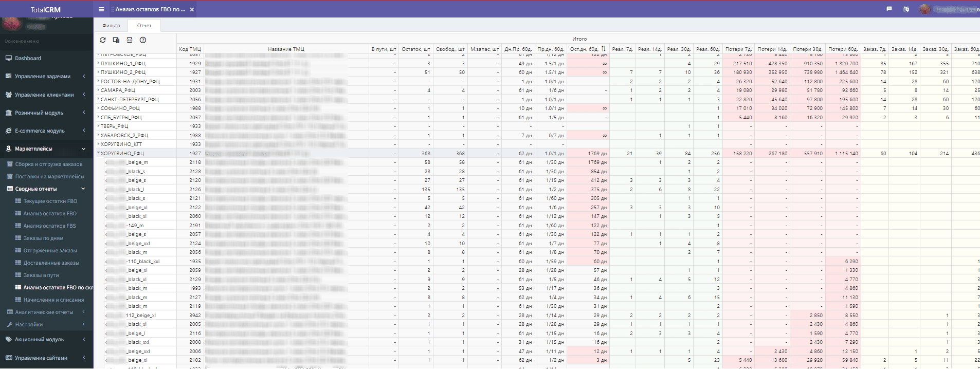Screen dimensions: 980x369
Task: Click the Розничный модуль bank icon
Action: 9,113
